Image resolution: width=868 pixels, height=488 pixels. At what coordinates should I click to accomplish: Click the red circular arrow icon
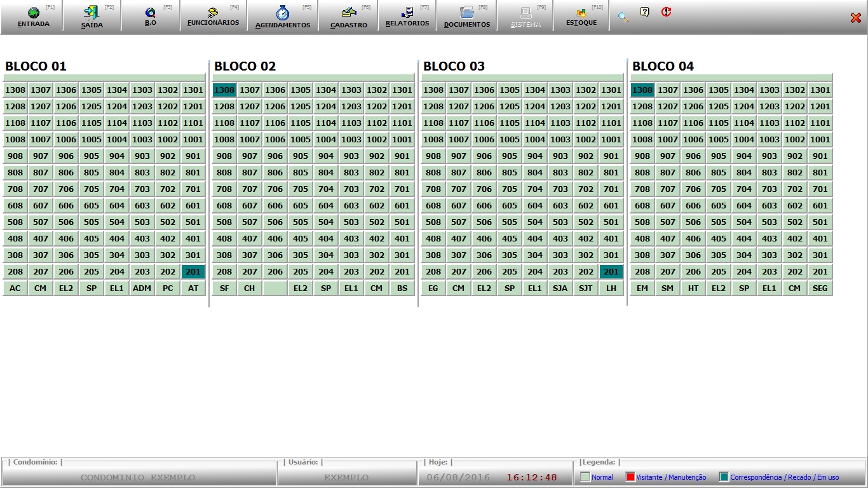tap(666, 12)
